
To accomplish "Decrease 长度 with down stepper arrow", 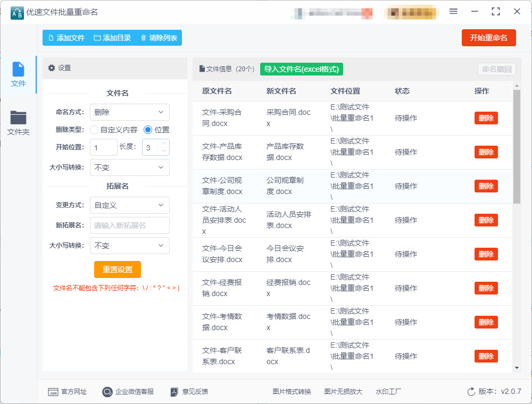I will click(x=164, y=151).
